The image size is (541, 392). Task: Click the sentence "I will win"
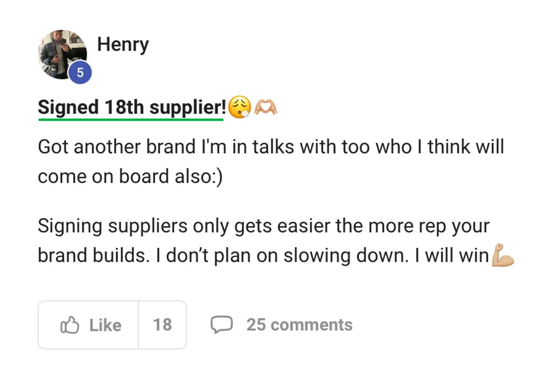(x=451, y=256)
